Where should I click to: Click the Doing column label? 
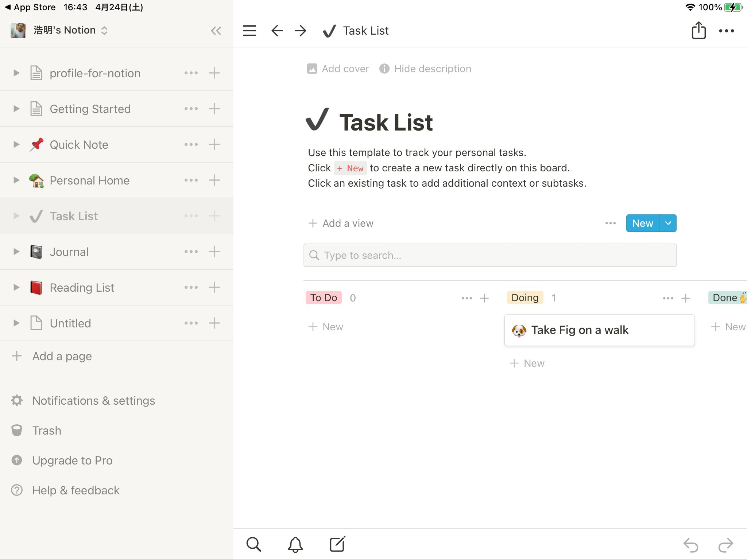point(525,297)
